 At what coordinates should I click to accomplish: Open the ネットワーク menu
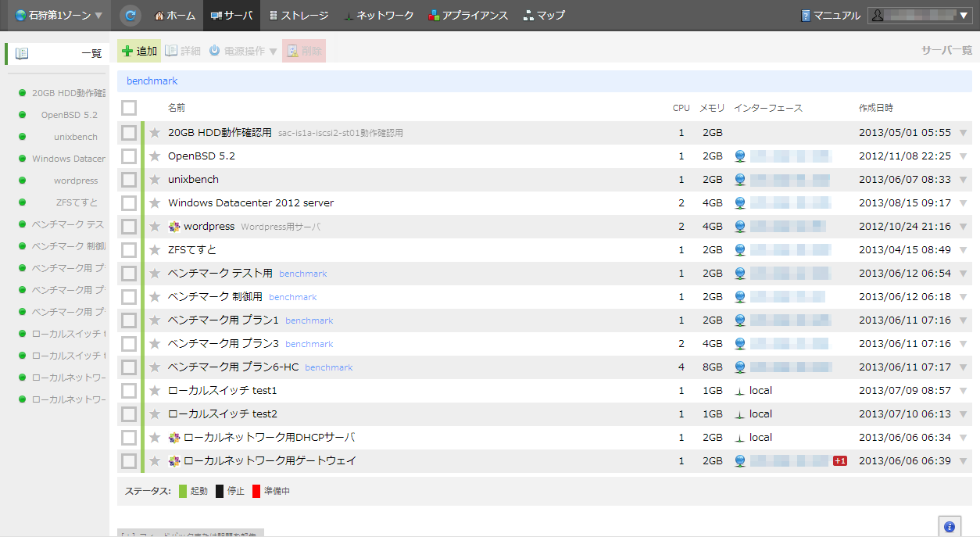point(378,15)
